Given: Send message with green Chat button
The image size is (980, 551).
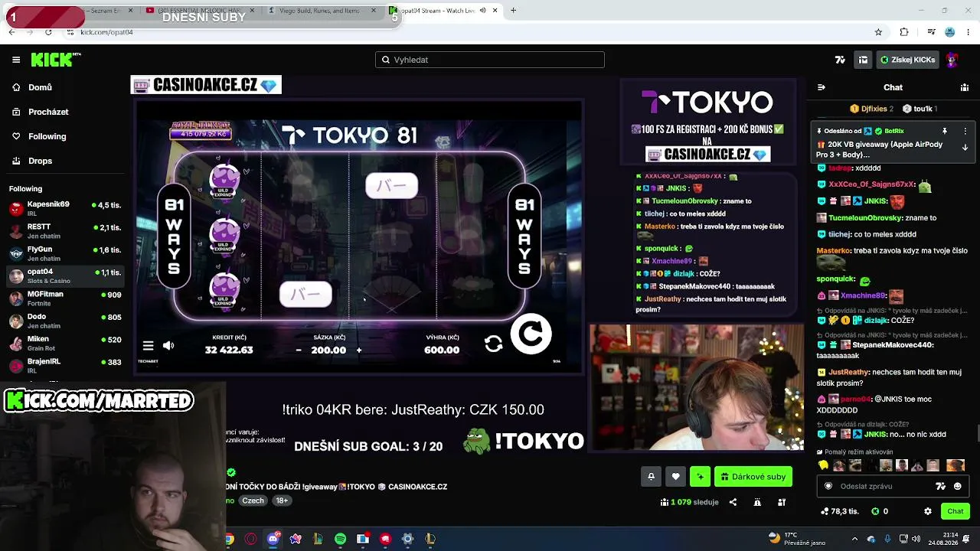Looking at the screenshot, I should 955,511.
